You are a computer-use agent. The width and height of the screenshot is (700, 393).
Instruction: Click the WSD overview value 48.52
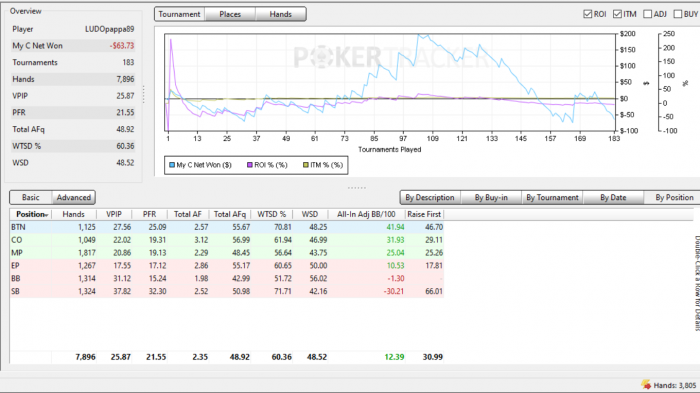125,163
